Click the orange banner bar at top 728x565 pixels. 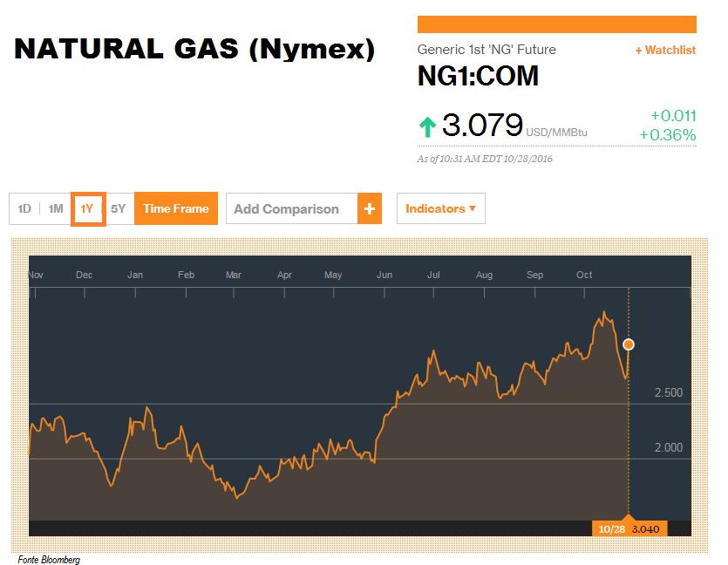click(556, 24)
